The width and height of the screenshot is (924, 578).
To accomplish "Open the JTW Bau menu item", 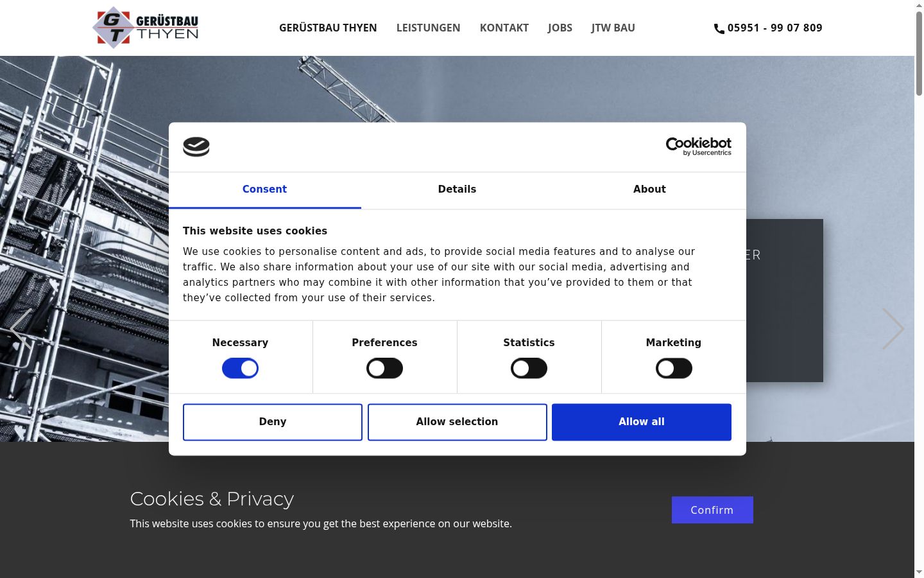I will (613, 28).
